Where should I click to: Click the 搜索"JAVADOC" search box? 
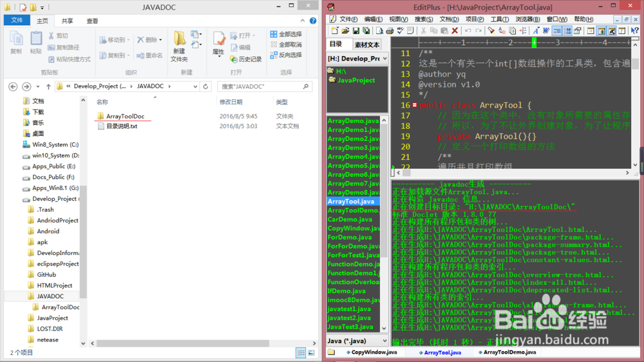pos(265,87)
